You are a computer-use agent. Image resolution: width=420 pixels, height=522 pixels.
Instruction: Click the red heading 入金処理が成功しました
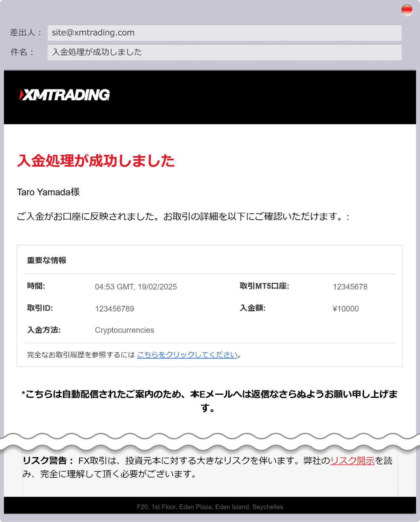(x=96, y=161)
